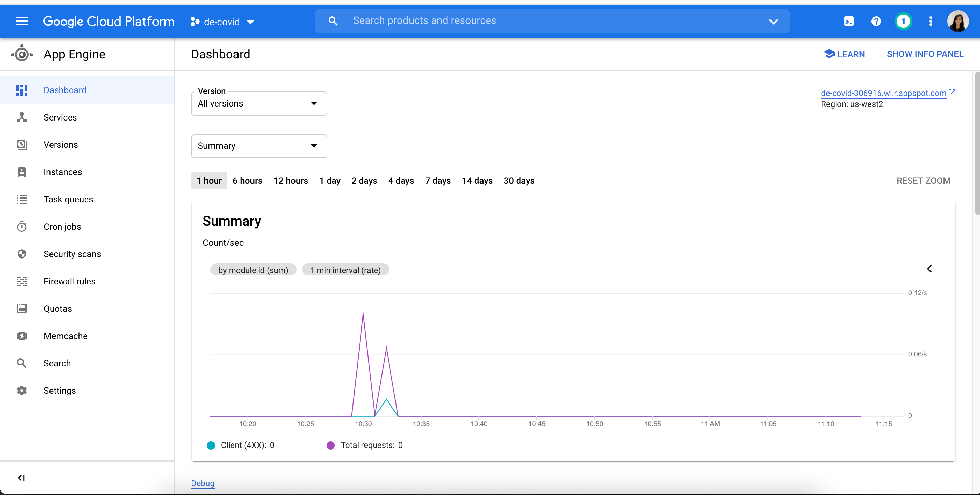Image resolution: width=980 pixels, height=495 pixels.
Task: Collapse the sidebar using bottom arrow
Action: [x=22, y=478]
